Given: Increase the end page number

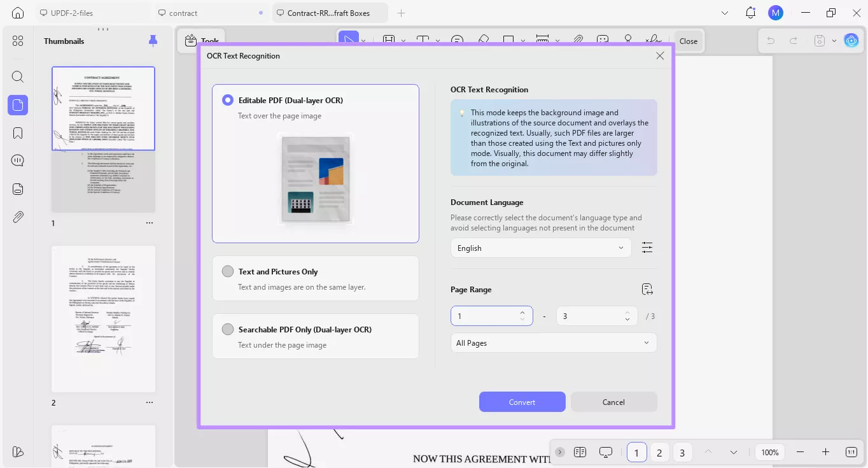Looking at the screenshot, I should pyautogui.click(x=627, y=312).
